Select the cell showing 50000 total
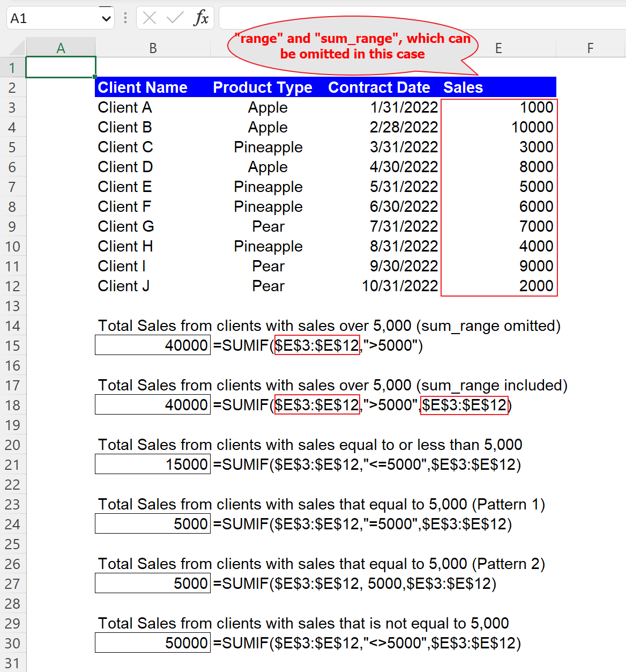The width and height of the screenshot is (626, 672). pos(152,643)
